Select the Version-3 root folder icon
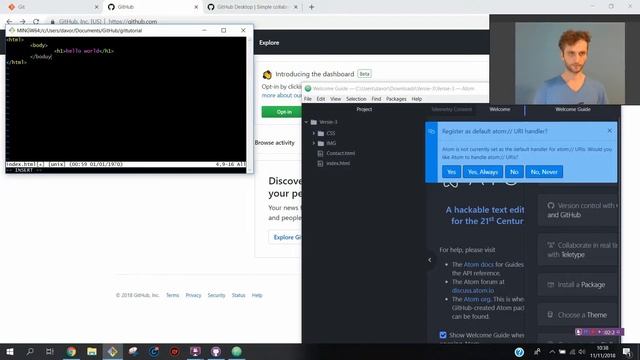 [x=313, y=122]
